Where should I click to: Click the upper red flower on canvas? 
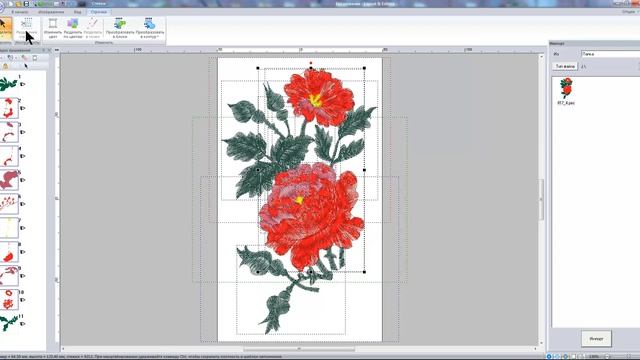tap(319, 97)
